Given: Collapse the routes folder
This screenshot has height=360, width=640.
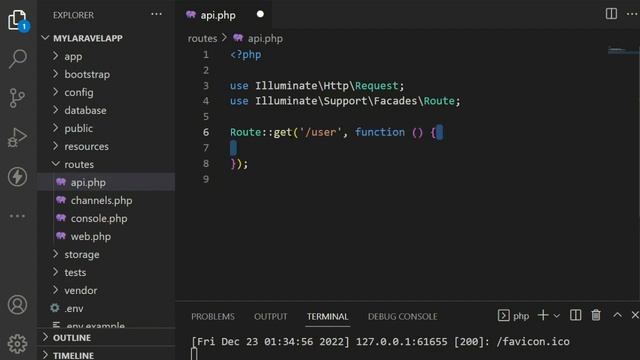Looking at the screenshot, I should (79, 164).
